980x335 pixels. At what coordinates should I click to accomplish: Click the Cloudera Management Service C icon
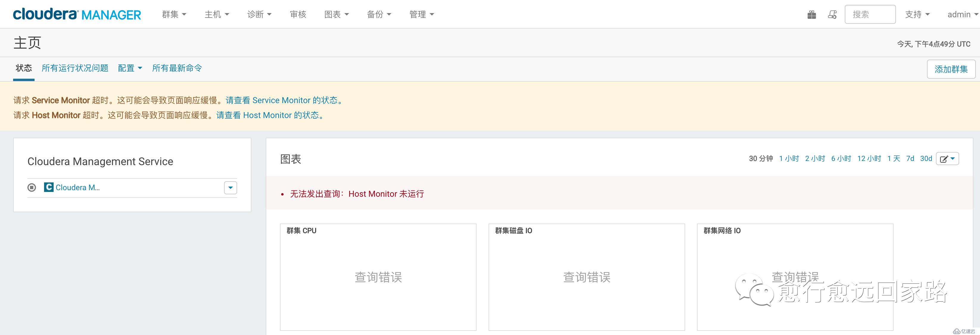tap(49, 187)
